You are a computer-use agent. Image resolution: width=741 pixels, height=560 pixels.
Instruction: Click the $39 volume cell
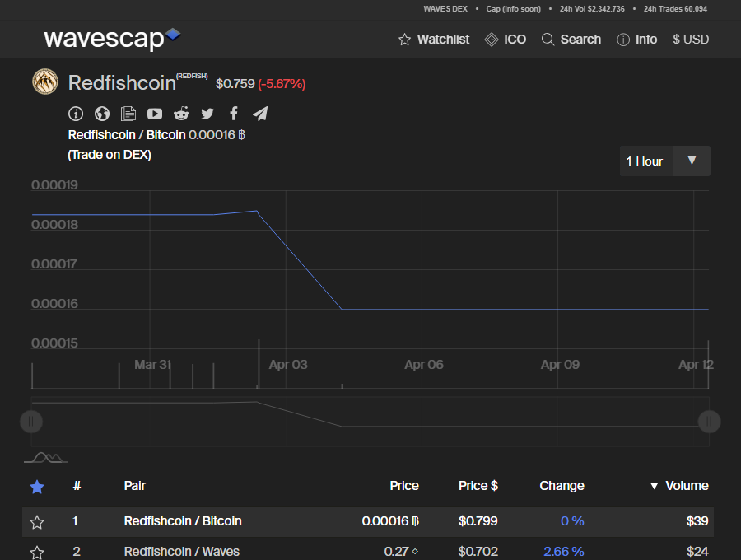click(697, 521)
